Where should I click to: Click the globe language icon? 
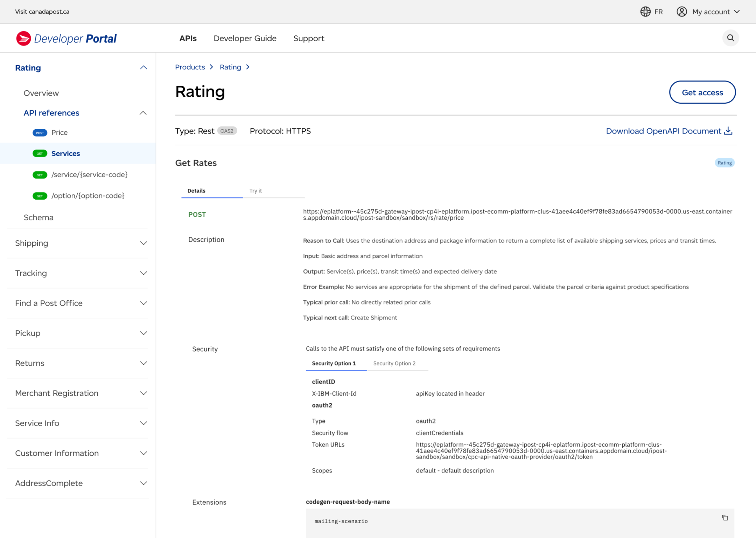645,12
